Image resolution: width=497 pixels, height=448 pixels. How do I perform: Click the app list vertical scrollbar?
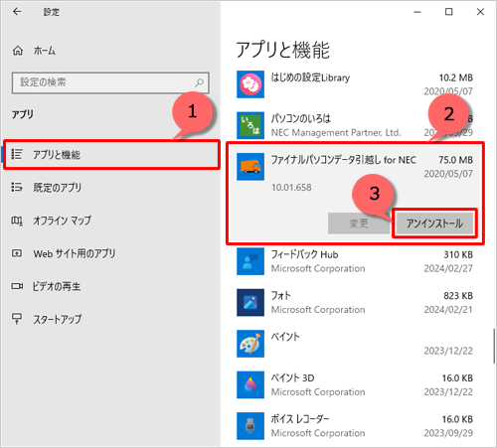coord(494,346)
